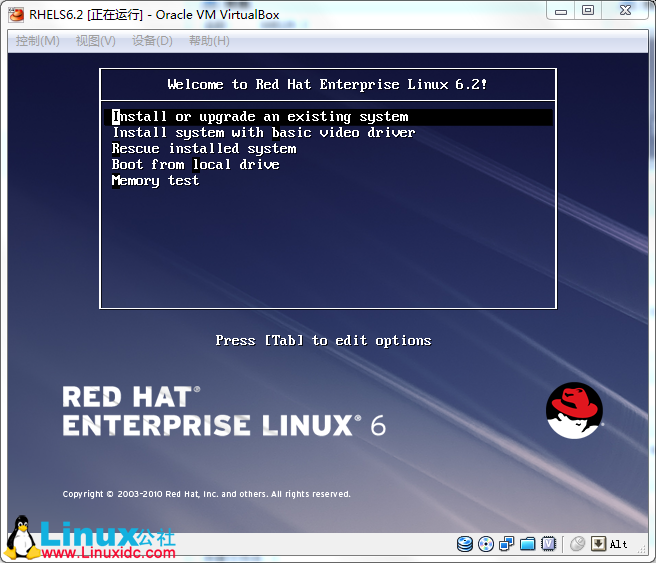Screen dimensions: 656x563
Task: Click the hard disk activity status icon
Action: [464, 544]
